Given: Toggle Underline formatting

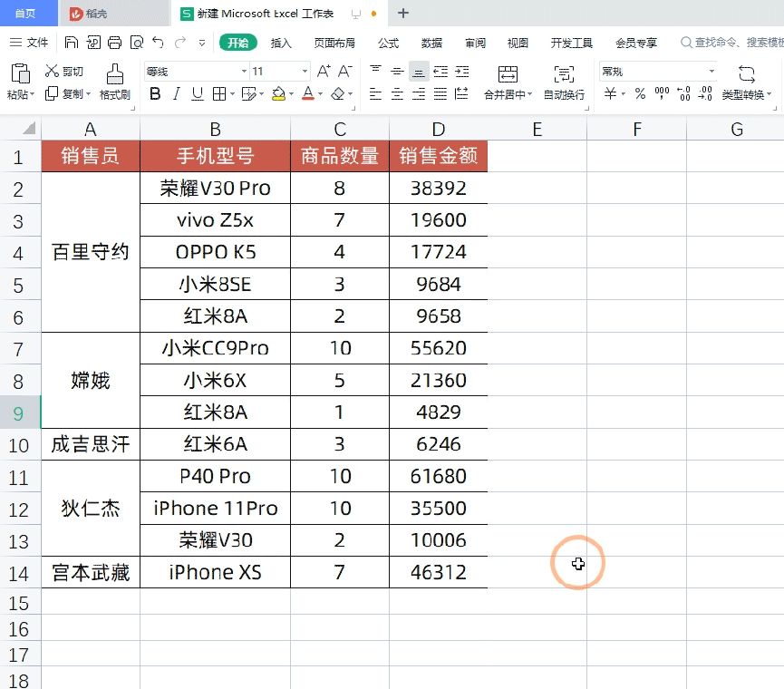Looking at the screenshot, I should pyautogui.click(x=198, y=93).
